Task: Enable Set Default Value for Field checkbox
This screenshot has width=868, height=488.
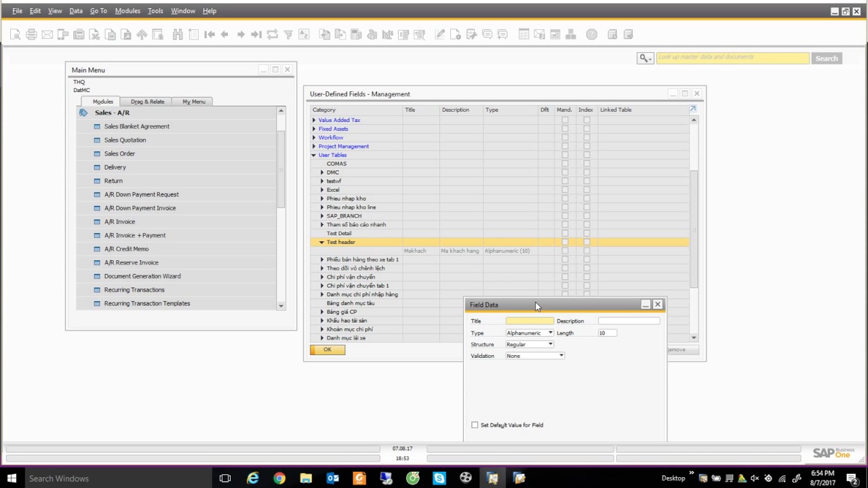Action: 475,425
